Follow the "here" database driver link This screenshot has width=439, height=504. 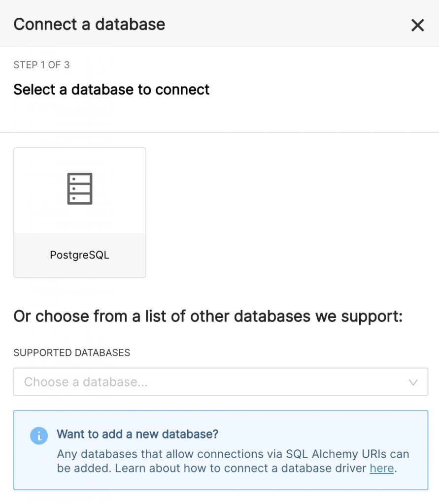tap(381, 468)
